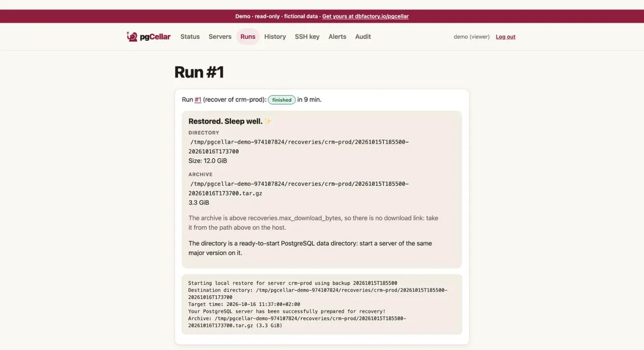Click the ARCHIVE section label
The width and height of the screenshot is (644, 350).
pyautogui.click(x=201, y=174)
